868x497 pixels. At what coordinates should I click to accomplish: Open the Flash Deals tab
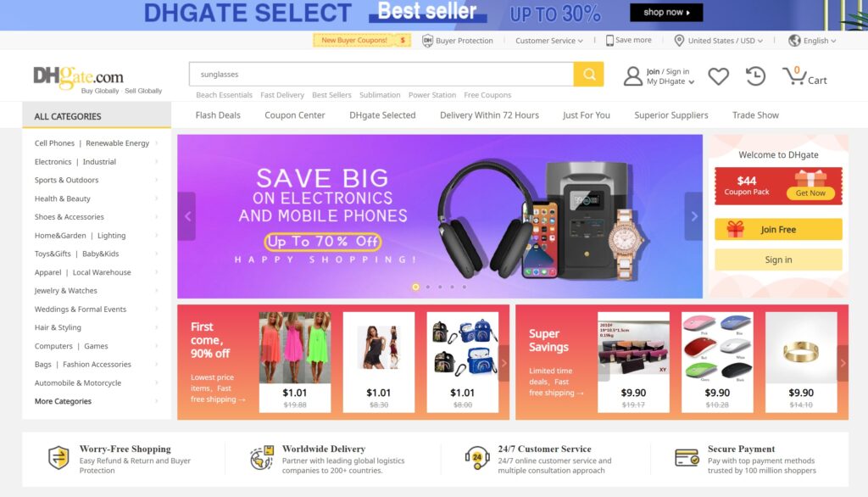218,115
